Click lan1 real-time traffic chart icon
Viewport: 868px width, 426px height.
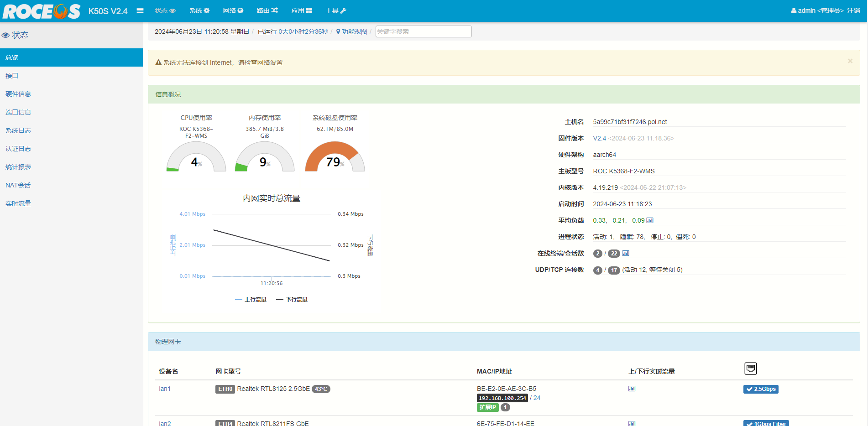632,389
